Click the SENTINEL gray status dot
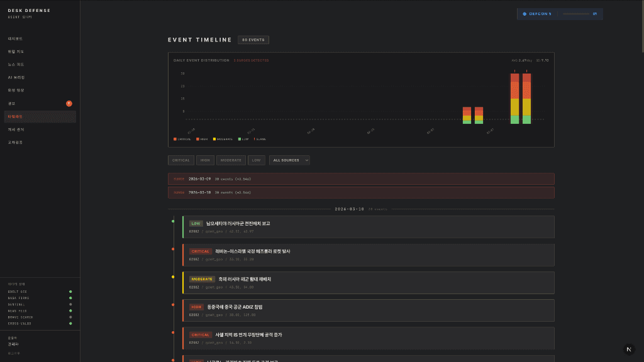Viewport: 644px width, 362px height. (70, 304)
